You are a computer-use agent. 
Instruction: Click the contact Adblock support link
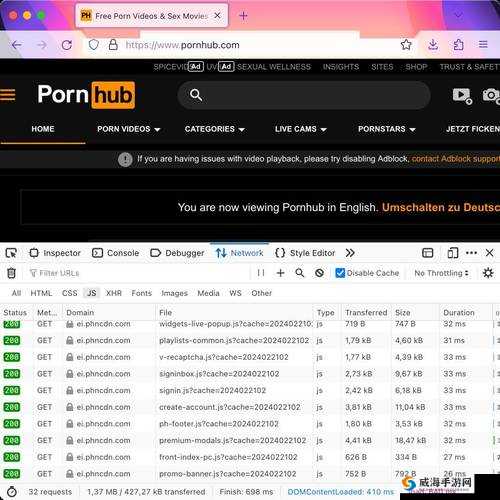pyautogui.click(x=456, y=159)
